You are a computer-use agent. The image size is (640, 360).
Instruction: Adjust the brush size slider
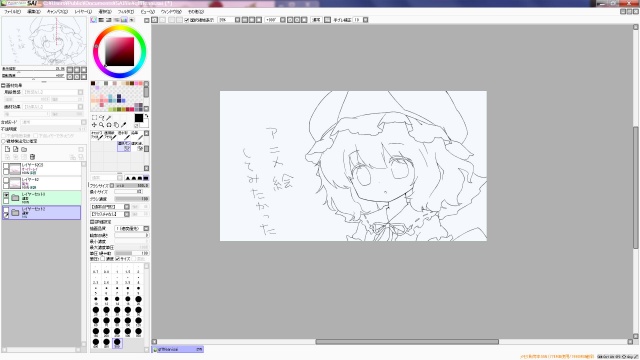click(132, 186)
